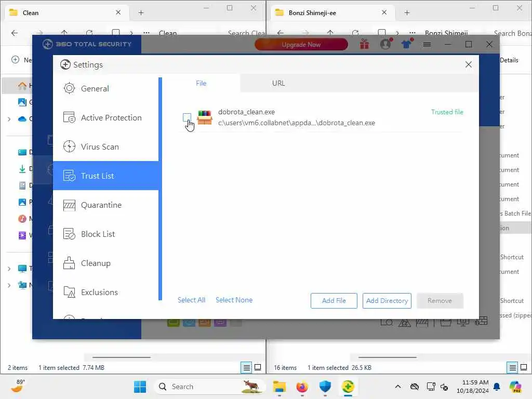Switch to the File tab
Viewport: 532px width, 399px height.
pos(201,83)
